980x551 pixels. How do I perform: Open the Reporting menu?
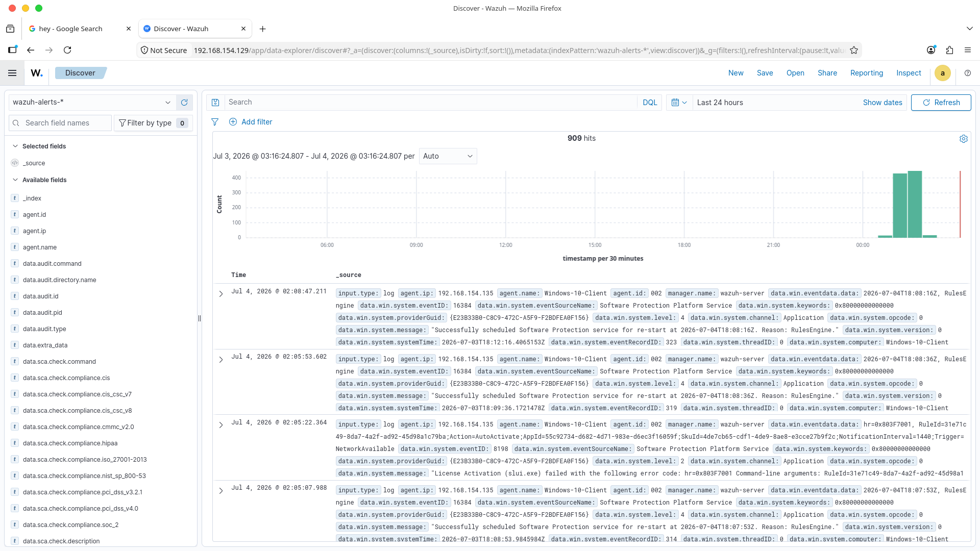(x=866, y=73)
